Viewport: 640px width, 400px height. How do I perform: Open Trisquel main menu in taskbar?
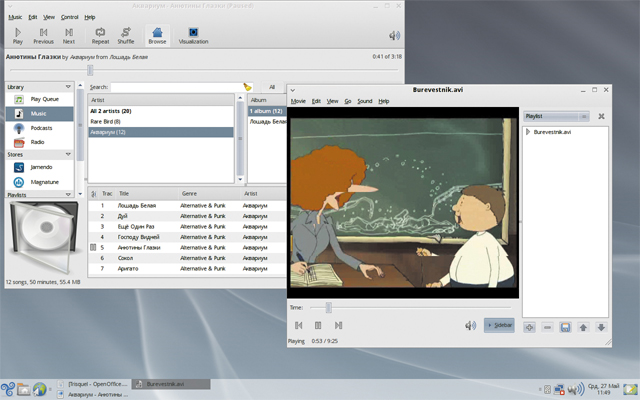[8, 389]
